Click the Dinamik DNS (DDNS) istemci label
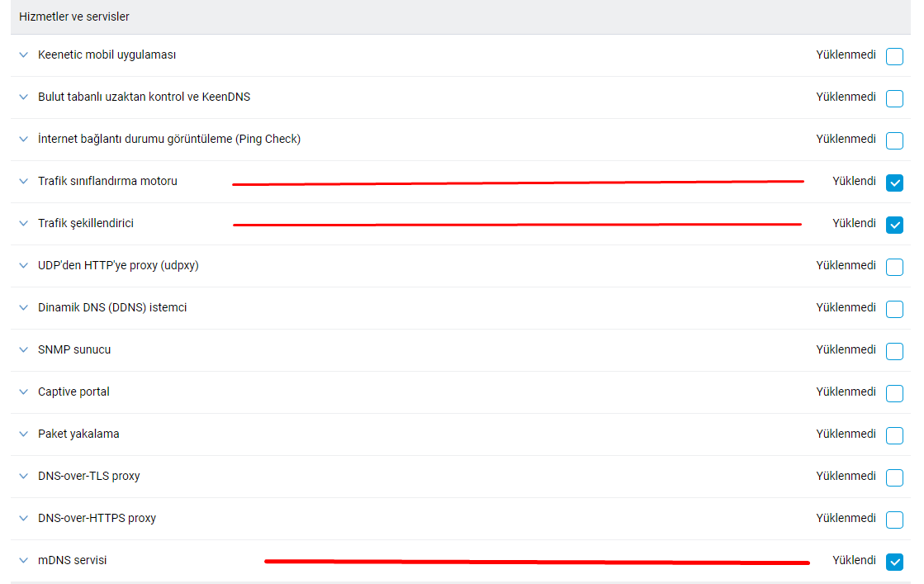The image size is (924, 584). [112, 307]
